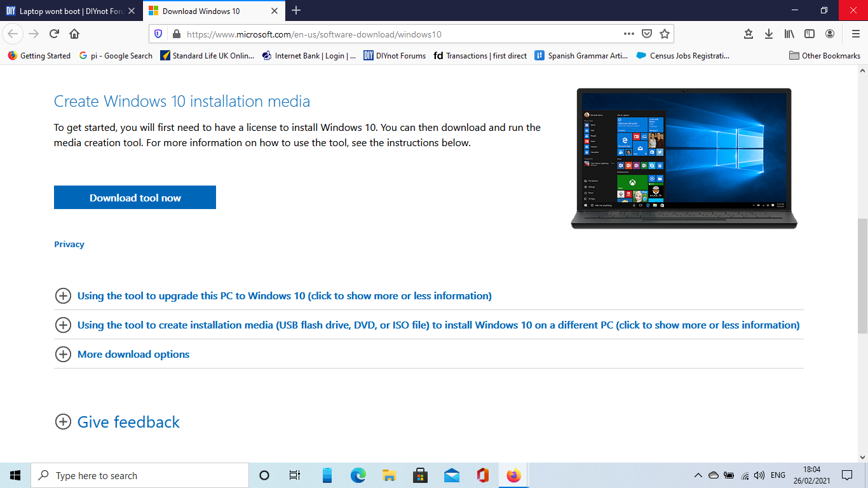
Task: Expand 'create installation media' instructions section
Action: [438, 325]
